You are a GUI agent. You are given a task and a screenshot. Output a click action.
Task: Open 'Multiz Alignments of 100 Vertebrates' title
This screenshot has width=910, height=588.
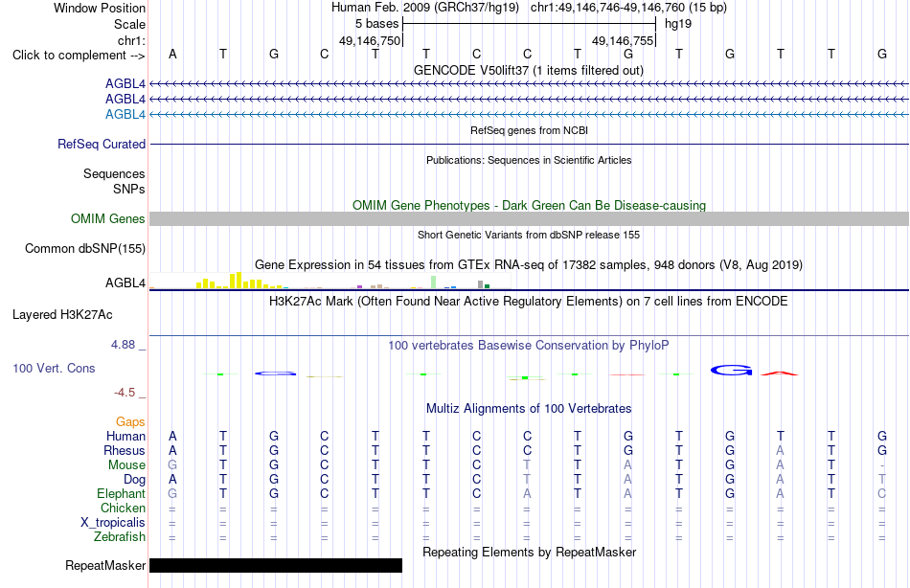tap(529, 409)
